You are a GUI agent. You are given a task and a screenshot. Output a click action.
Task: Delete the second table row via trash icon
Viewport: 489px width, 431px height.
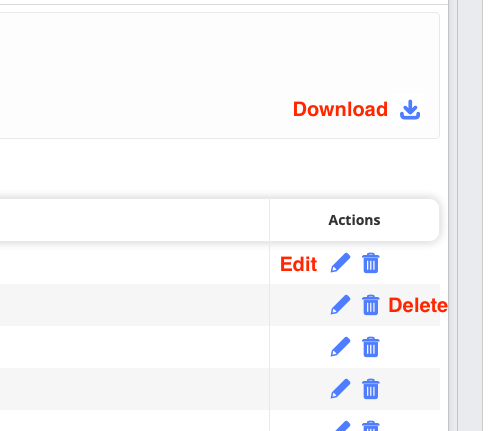click(x=371, y=305)
